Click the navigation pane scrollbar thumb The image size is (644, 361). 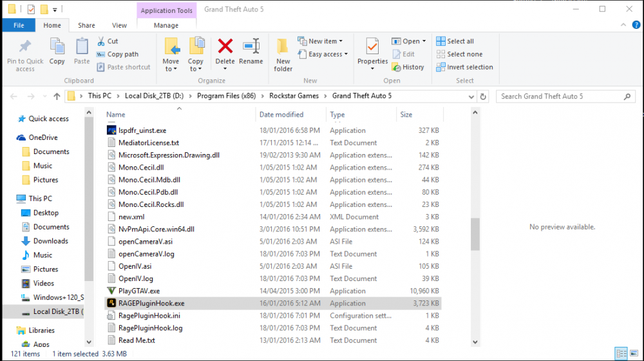tap(89, 199)
